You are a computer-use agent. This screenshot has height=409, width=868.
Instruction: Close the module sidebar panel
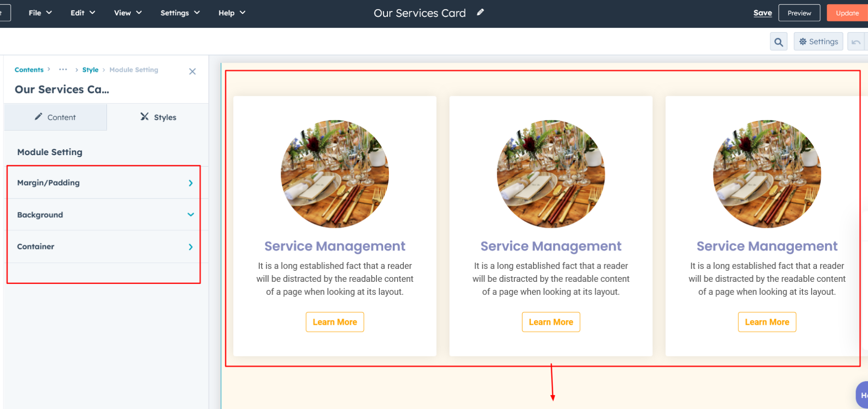tap(192, 71)
